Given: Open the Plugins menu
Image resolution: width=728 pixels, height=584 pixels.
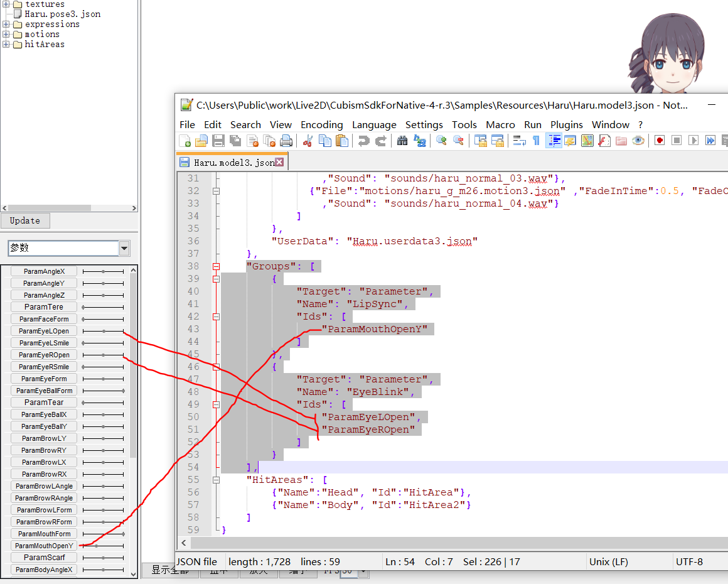Looking at the screenshot, I should coord(566,124).
